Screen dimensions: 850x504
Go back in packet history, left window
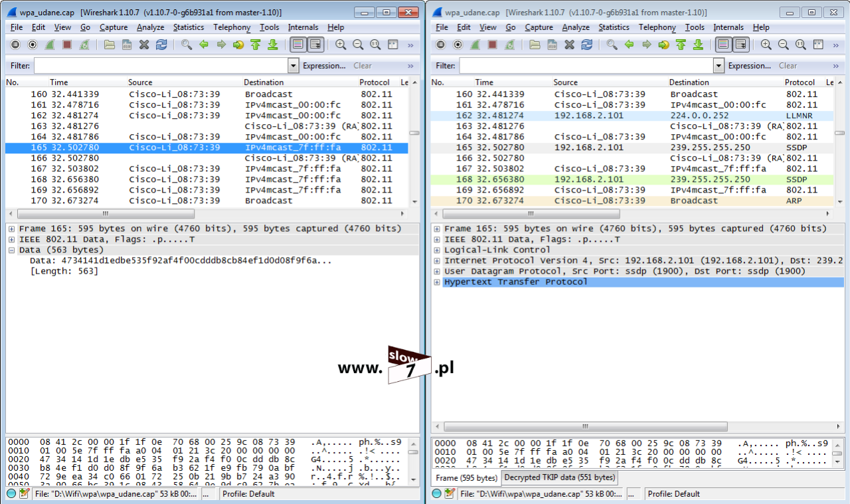(204, 44)
